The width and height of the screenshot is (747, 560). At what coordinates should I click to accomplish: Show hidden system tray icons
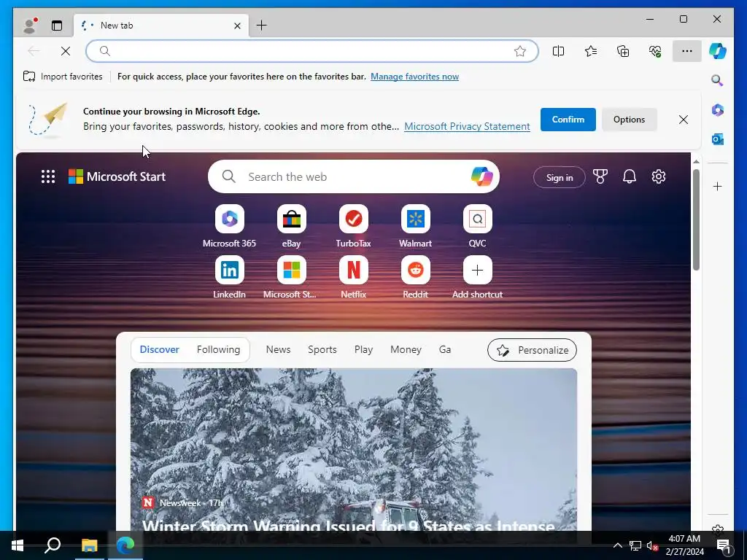pos(617,545)
